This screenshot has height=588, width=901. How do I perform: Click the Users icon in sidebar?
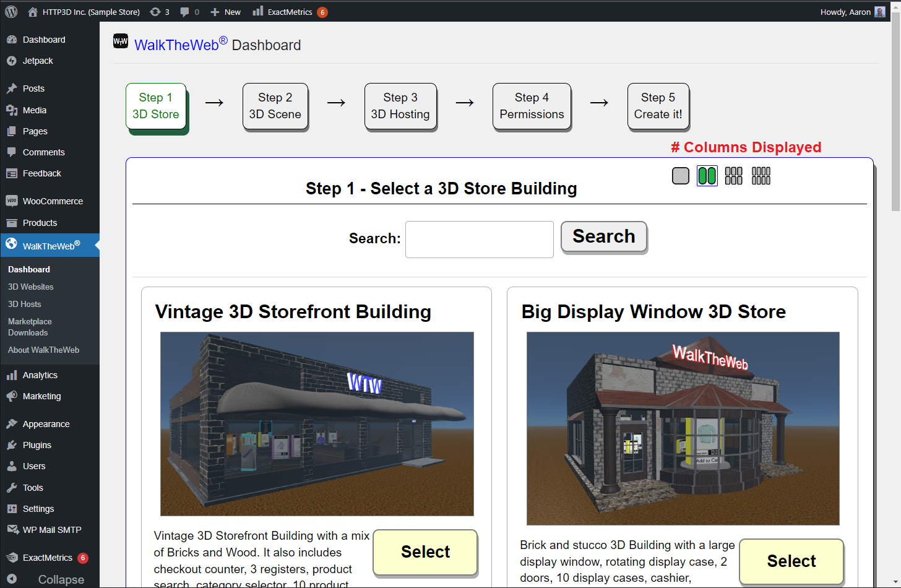pos(12,466)
